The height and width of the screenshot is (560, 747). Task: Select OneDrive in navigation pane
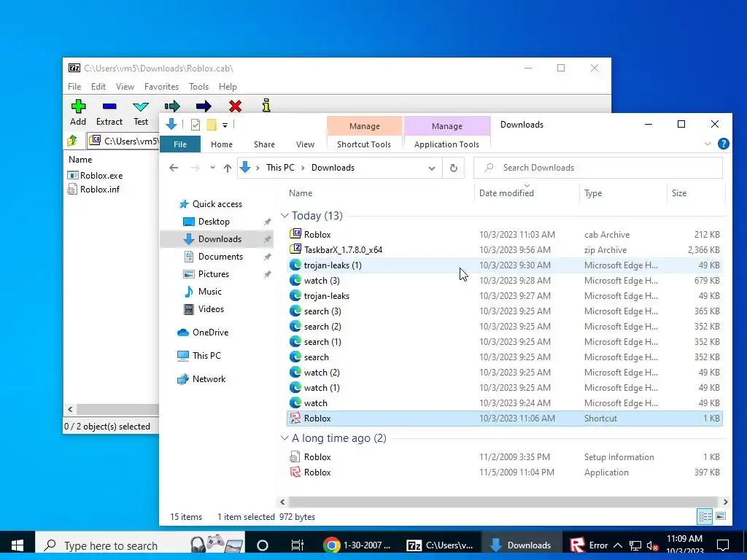(x=210, y=332)
